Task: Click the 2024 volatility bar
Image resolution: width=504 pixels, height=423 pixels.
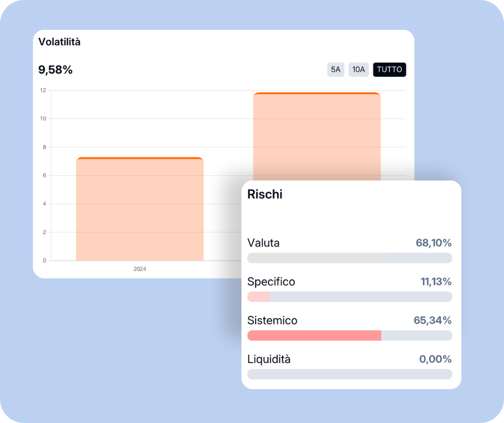Action: click(140, 209)
